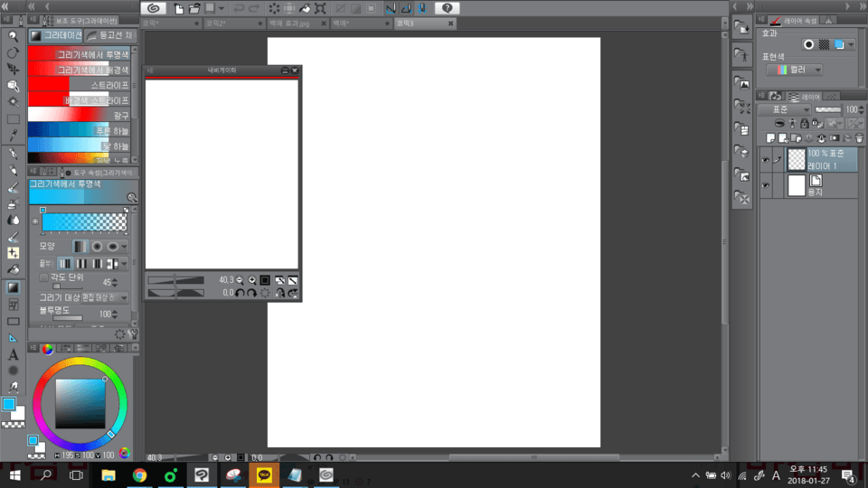Screen dimensions: 868x488
Task: Click main drawing color swatch in toolbox
Action: pyautogui.click(x=9, y=405)
